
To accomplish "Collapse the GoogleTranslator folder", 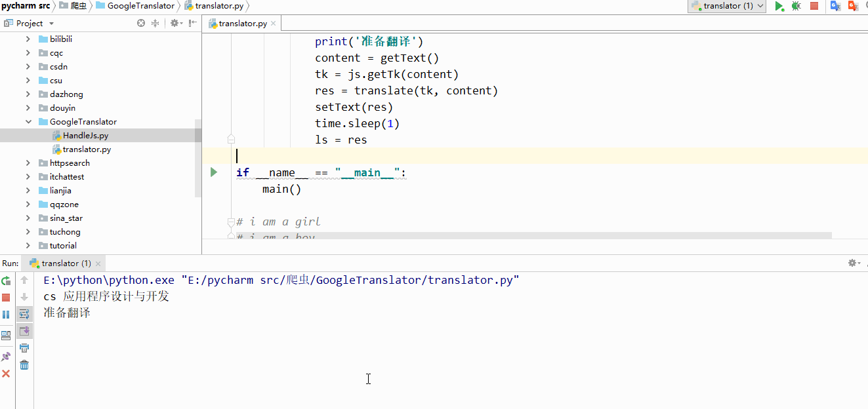I will pyautogui.click(x=28, y=122).
